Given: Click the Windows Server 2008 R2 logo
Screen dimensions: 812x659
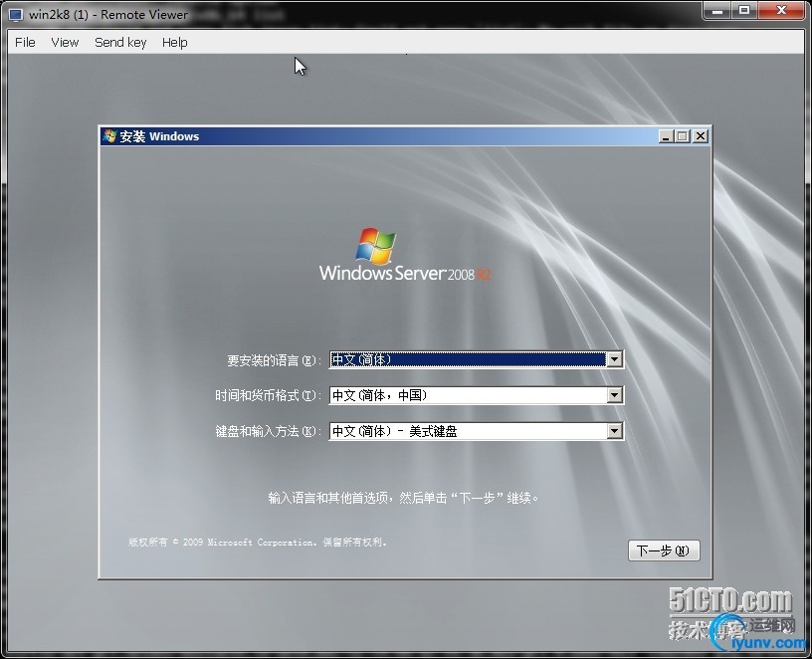Looking at the screenshot, I should 404,255.
